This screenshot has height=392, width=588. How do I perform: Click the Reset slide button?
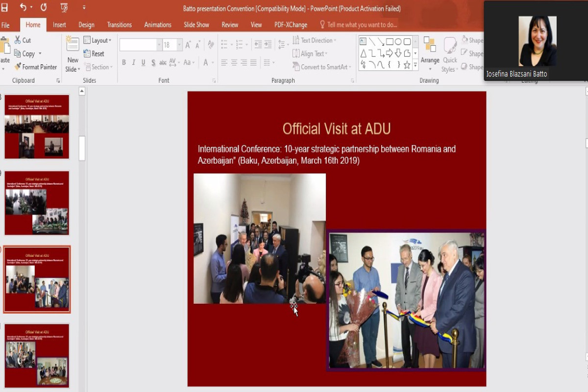pyautogui.click(x=94, y=53)
